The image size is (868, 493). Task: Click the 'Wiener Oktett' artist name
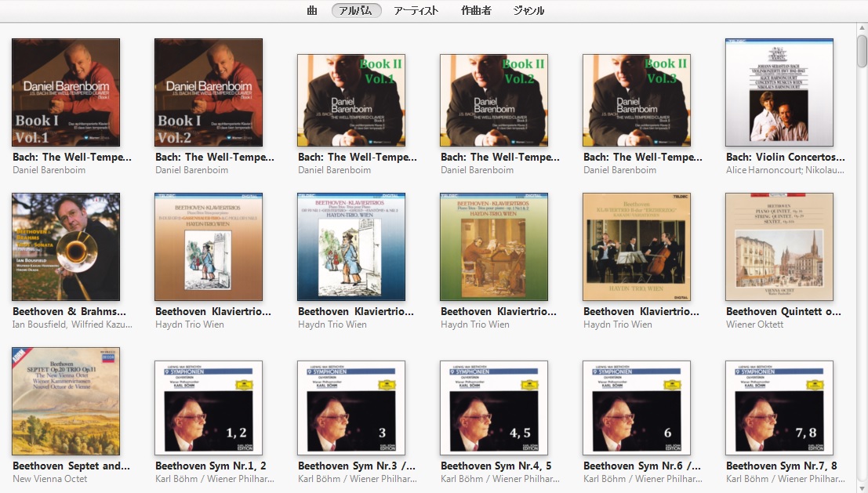tap(754, 324)
